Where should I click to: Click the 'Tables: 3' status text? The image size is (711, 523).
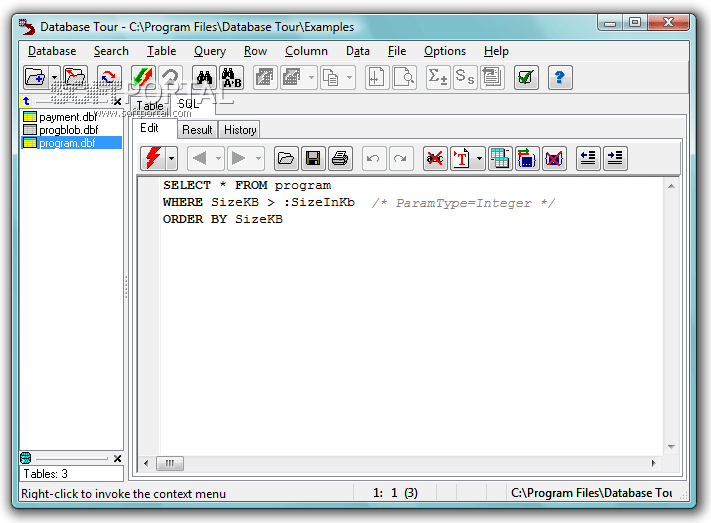click(45, 474)
